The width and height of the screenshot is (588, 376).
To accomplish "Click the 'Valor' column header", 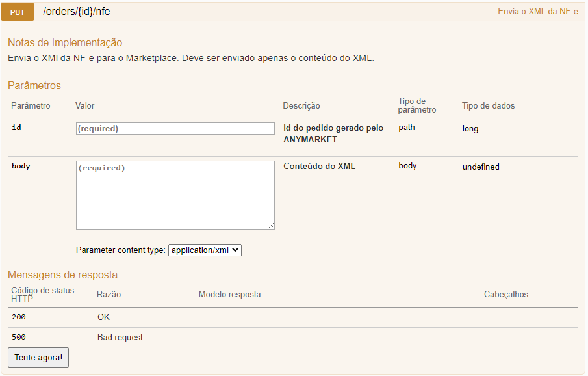I will 84,105.
